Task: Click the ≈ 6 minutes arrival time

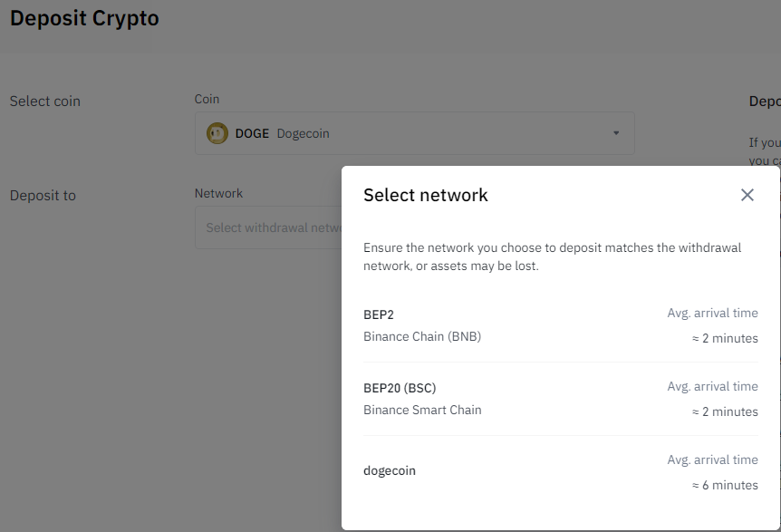Action: point(725,485)
